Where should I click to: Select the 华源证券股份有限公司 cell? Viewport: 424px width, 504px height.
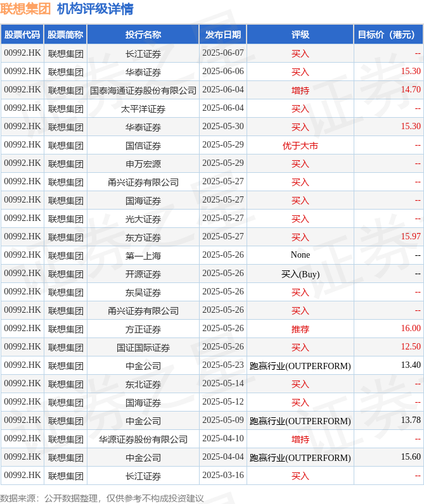coord(143,439)
